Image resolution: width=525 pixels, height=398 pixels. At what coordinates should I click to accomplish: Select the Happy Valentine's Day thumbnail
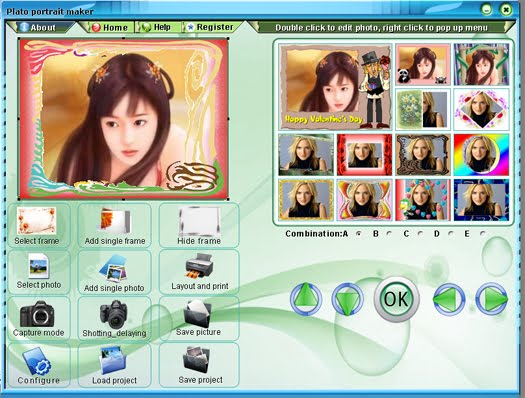tap(335, 87)
